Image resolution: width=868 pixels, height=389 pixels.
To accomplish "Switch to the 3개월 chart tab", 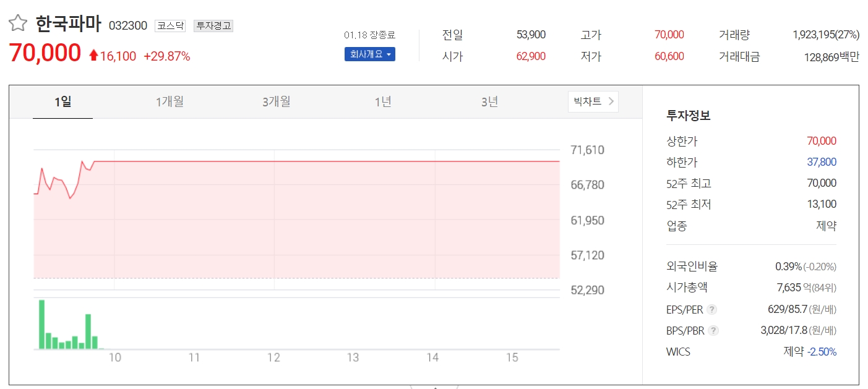I will 277,102.
